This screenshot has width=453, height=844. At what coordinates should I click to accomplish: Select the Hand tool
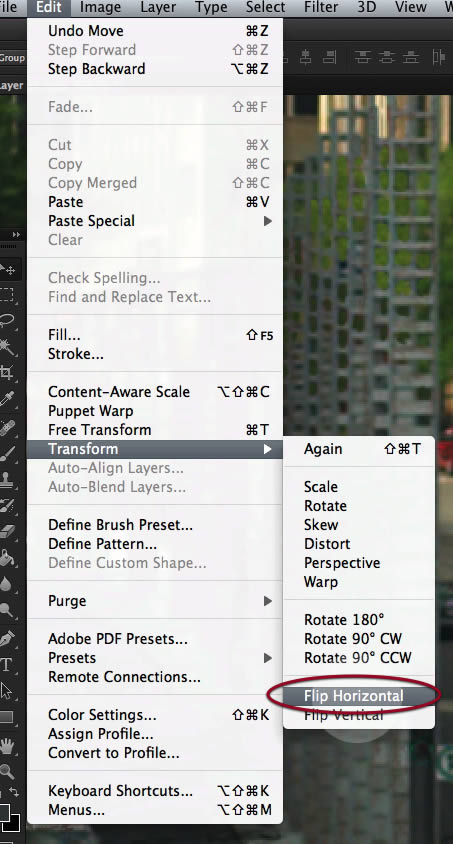coord(8,745)
